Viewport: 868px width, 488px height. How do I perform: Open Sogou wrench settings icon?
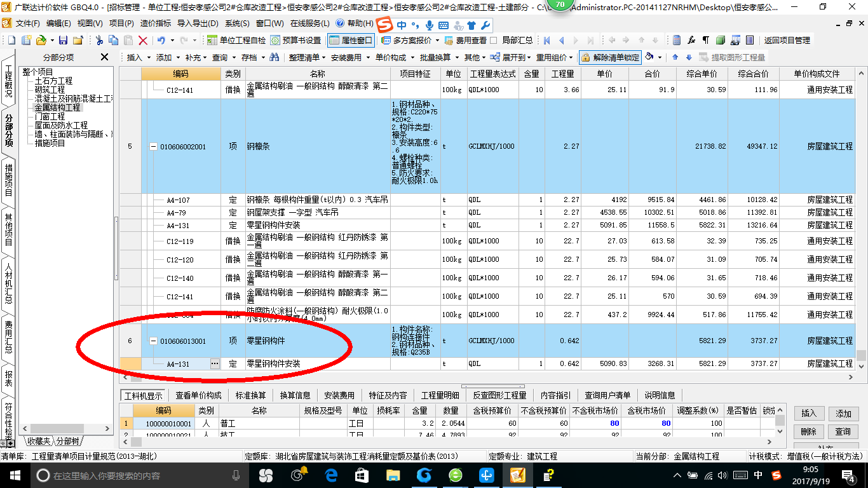[485, 26]
